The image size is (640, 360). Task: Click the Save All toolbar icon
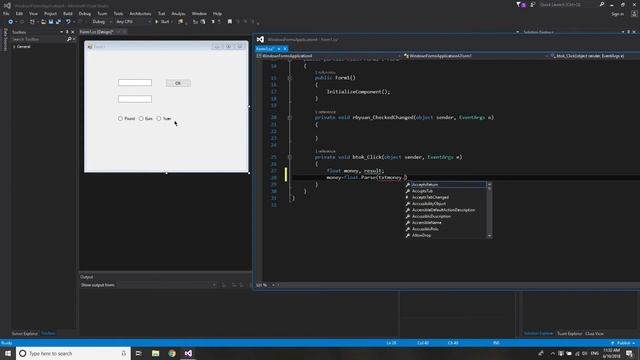58,22
